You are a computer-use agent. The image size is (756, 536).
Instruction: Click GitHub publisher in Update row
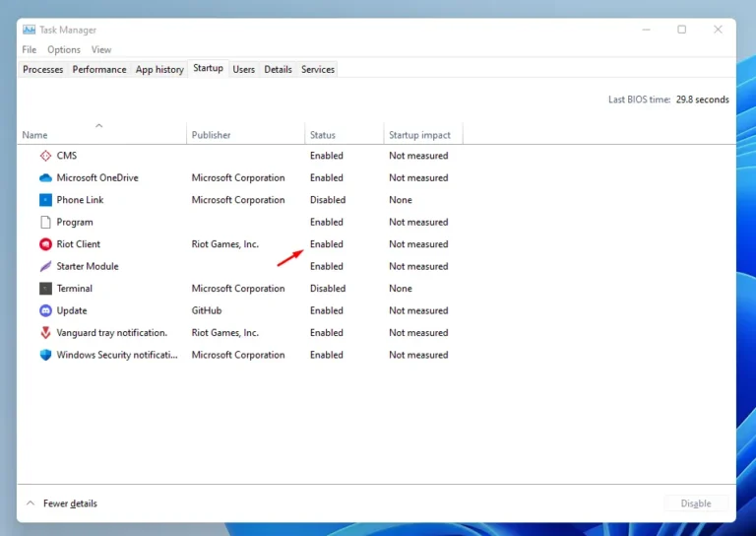[x=207, y=310]
